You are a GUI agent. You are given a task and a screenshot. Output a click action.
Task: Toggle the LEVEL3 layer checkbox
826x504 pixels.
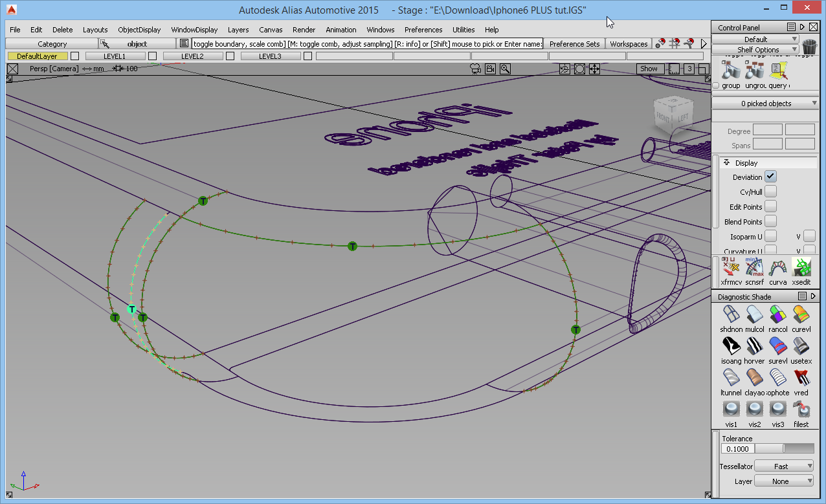307,56
